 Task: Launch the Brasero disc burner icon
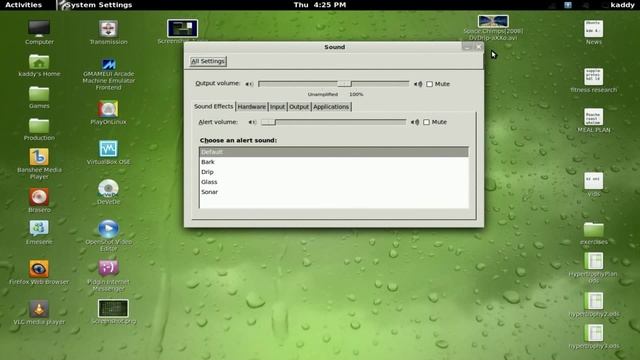tap(39, 197)
